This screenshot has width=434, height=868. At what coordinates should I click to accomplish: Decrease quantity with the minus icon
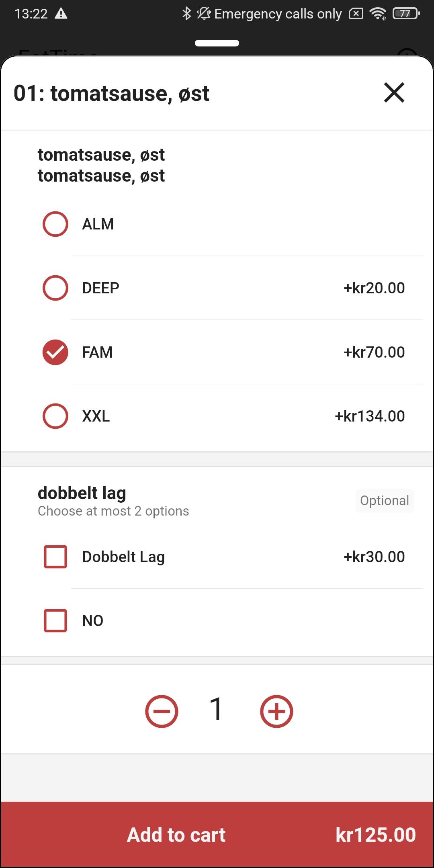162,711
